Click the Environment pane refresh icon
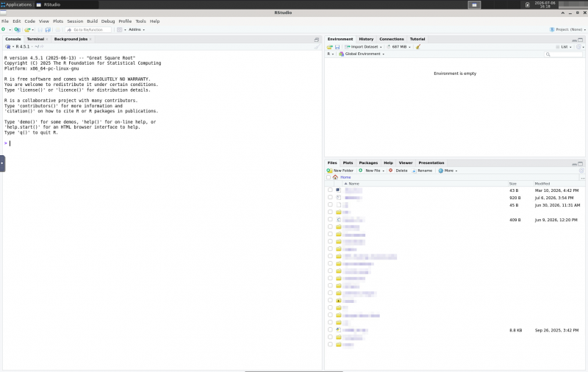Screen dimensions: 588x372 [578, 47]
